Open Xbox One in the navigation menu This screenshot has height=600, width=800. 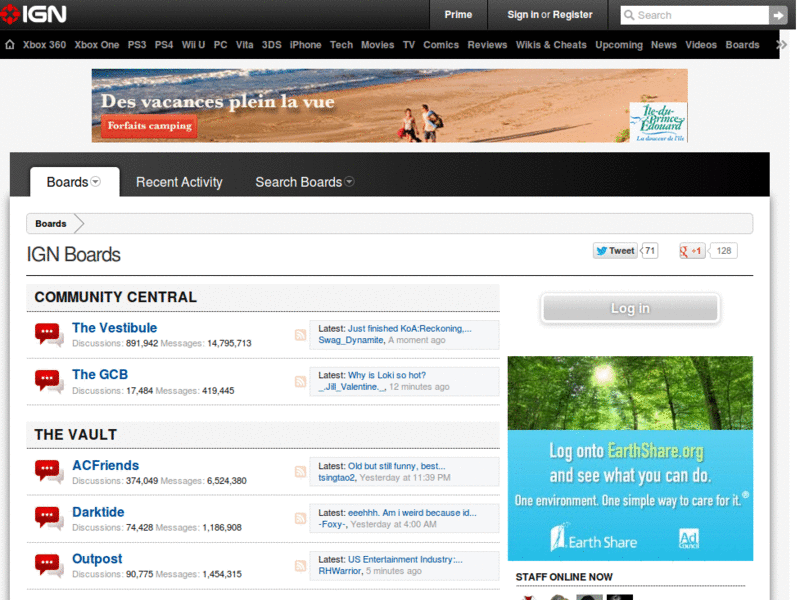(x=96, y=45)
